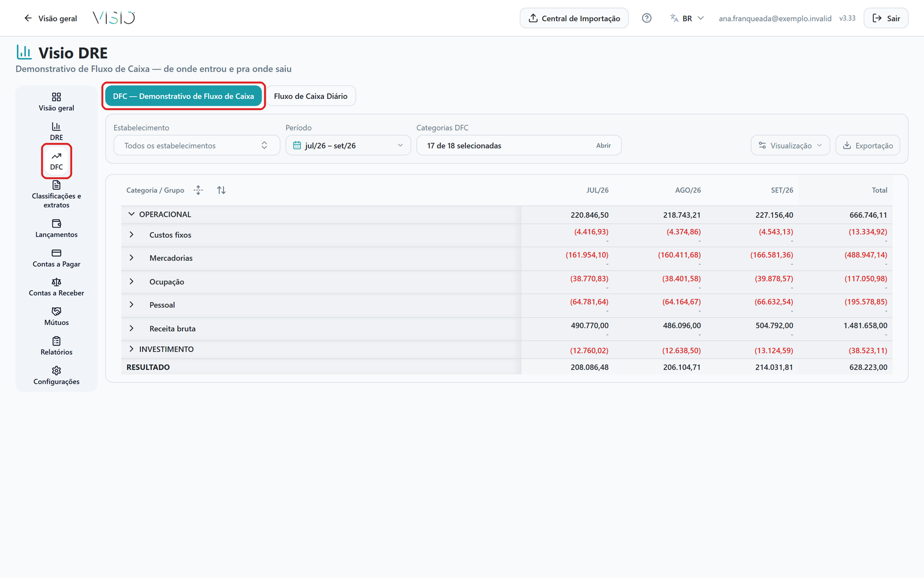This screenshot has width=924, height=578.
Task: Expand the Mercadorias row
Action: pos(132,258)
